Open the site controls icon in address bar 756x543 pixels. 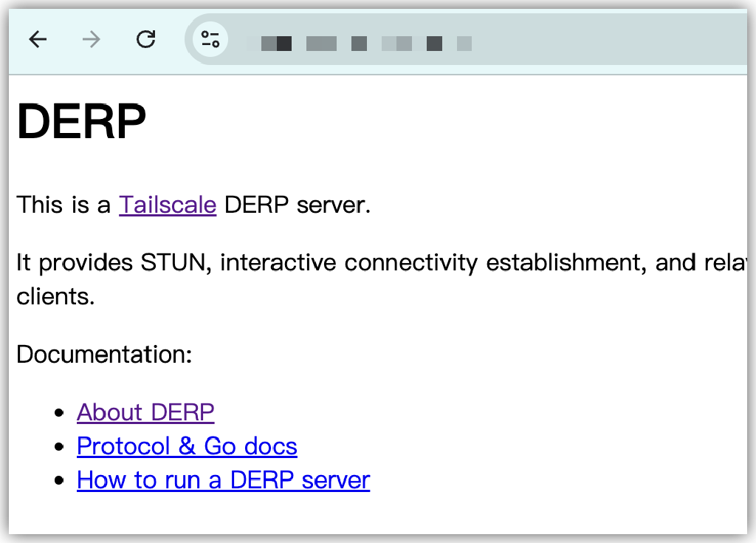pos(209,40)
